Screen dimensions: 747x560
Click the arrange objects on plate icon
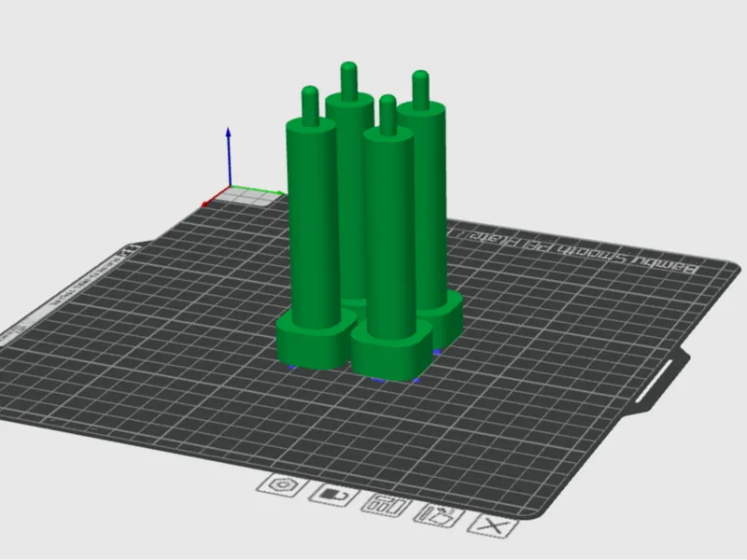(x=387, y=505)
